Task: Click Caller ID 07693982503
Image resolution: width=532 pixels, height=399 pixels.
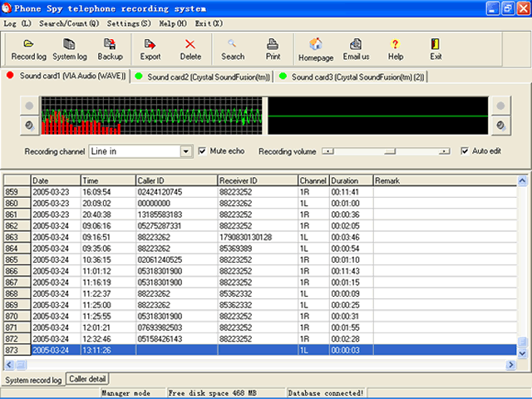Action: coord(160,328)
